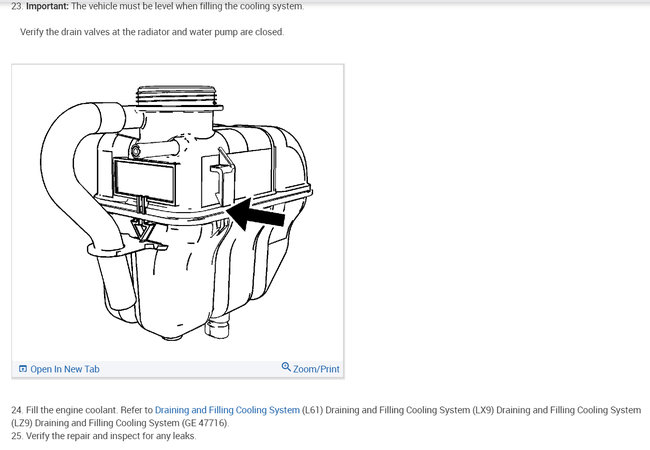Click 'Fill the engine coolant' text in step 24

(71, 410)
